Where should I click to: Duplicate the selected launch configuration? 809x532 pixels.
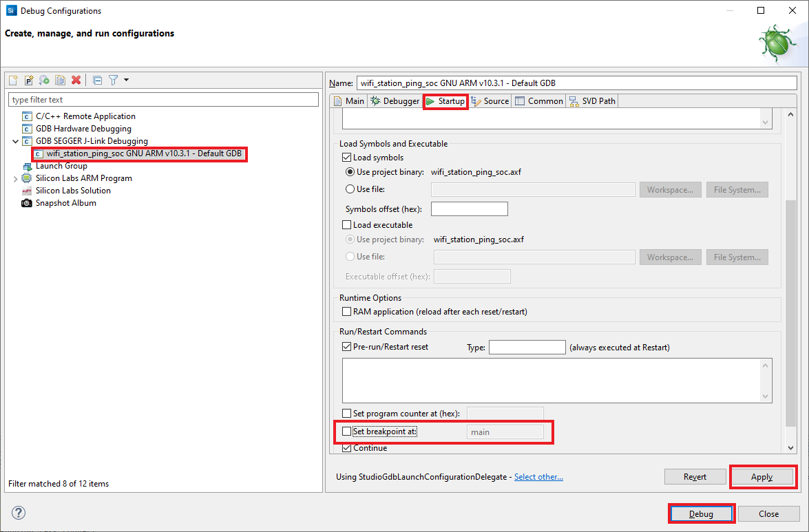[59, 80]
